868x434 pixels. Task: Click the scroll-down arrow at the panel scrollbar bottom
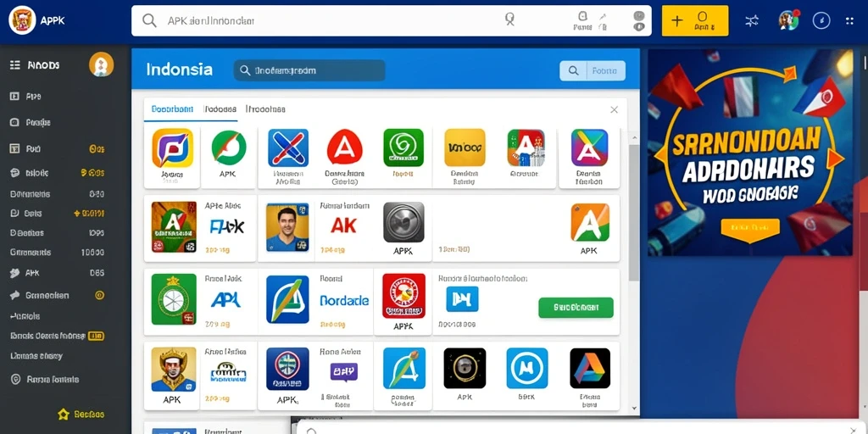pos(634,408)
